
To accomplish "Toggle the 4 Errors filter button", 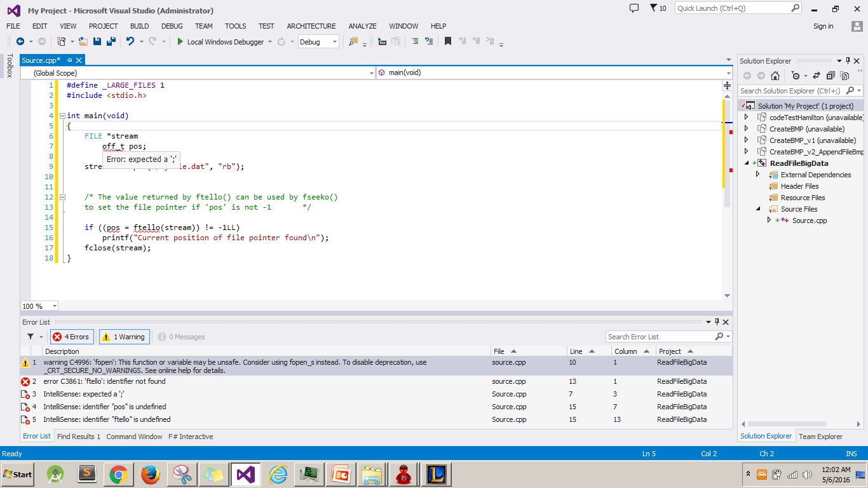I will (71, 337).
